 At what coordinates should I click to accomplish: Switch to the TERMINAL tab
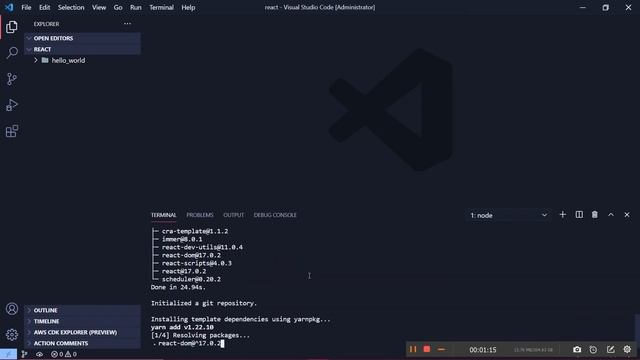[x=164, y=215]
